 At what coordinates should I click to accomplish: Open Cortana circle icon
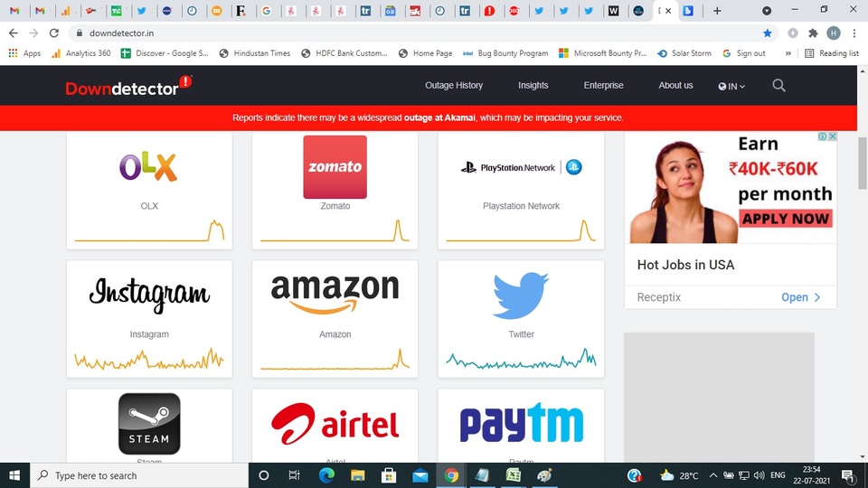click(263, 475)
